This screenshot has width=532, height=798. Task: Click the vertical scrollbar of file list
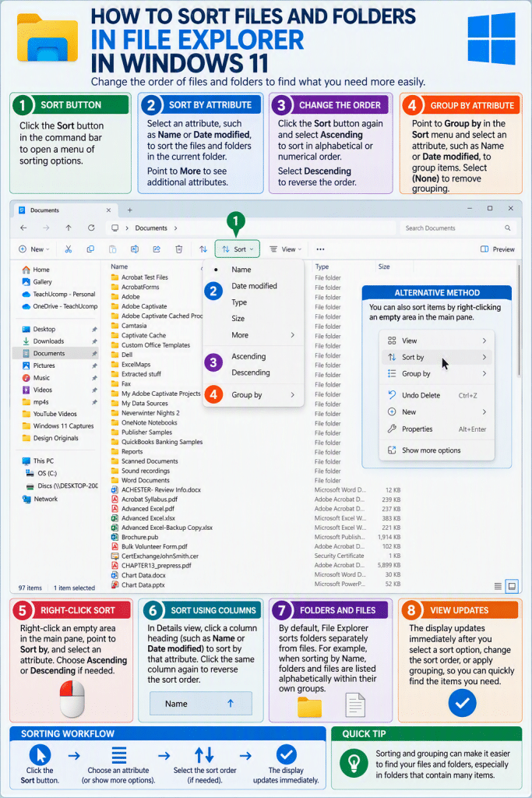tap(519, 320)
